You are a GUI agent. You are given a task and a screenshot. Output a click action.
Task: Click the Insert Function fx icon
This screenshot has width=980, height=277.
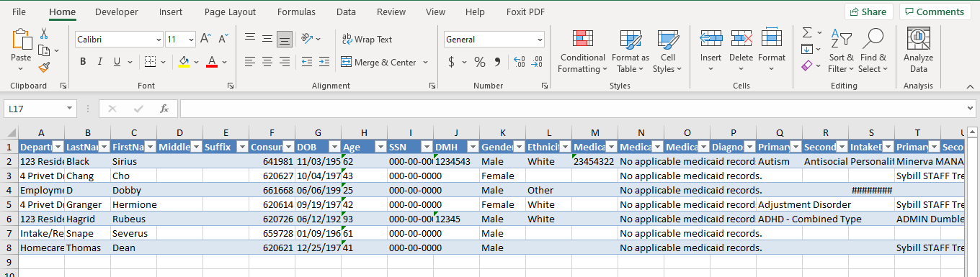pyautogui.click(x=164, y=109)
